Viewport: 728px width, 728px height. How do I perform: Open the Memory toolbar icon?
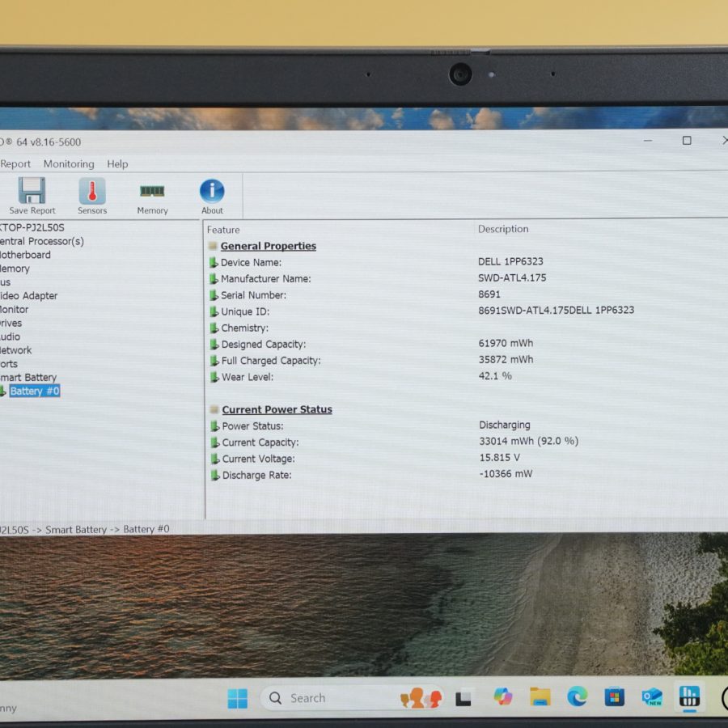click(152, 191)
